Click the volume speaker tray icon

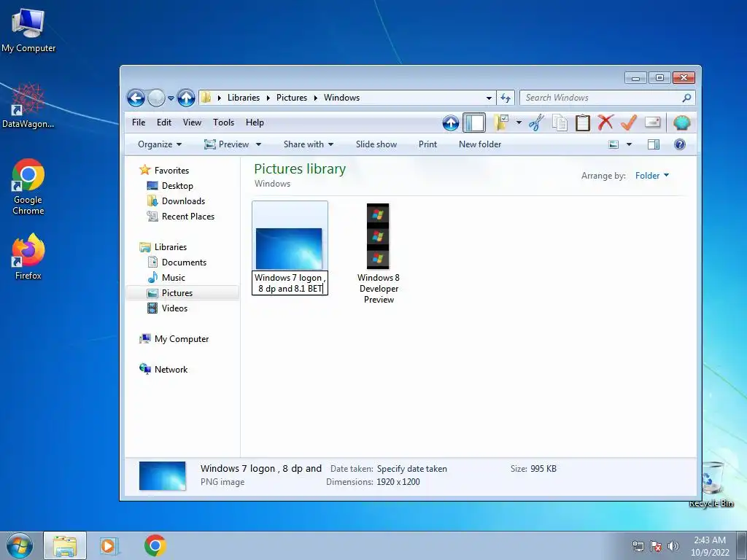click(673, 545)
